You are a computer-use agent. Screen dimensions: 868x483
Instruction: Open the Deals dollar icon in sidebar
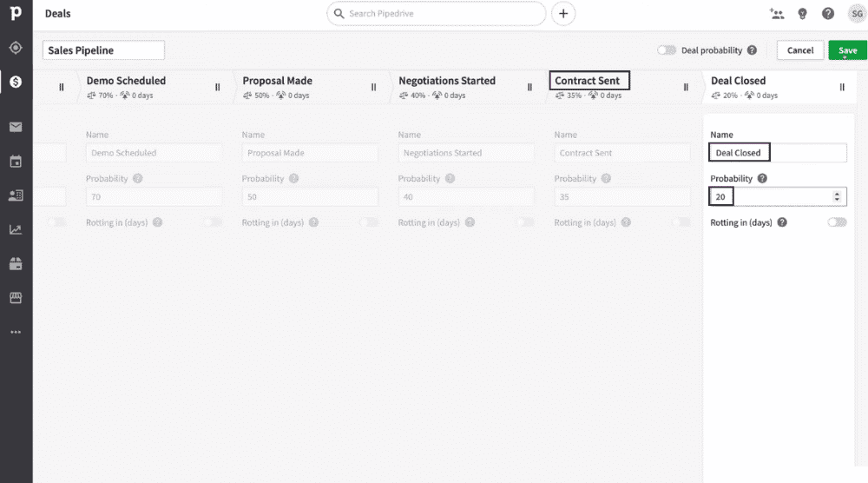[16, 82]
